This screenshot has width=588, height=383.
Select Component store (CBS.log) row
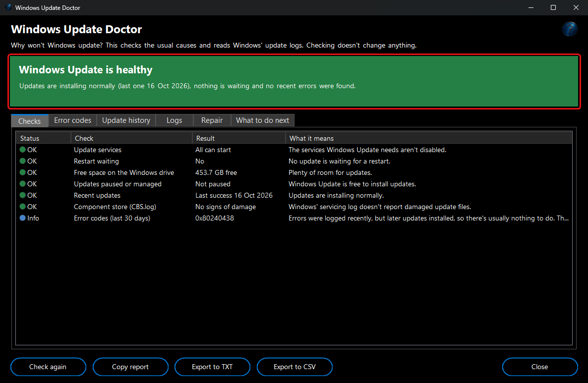[294, 207]
